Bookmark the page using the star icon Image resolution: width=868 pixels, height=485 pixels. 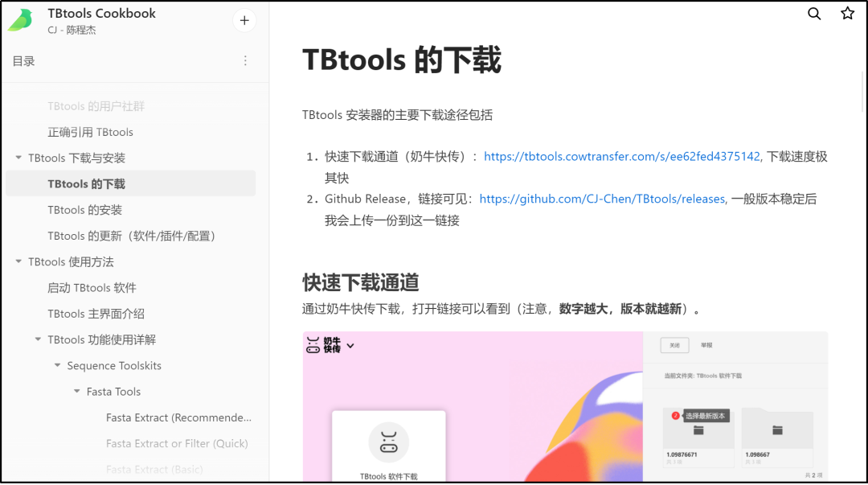pos(847,14)
